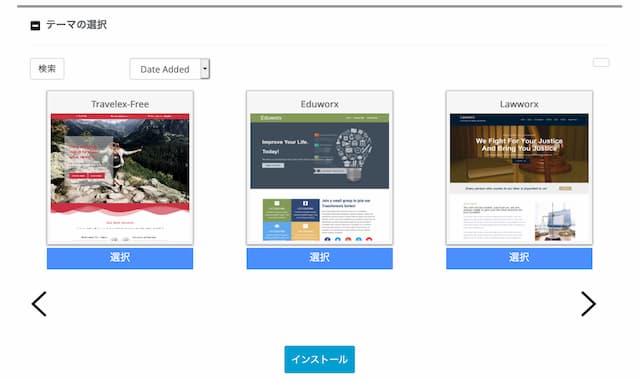Image resolution: width=640 pixels, height=380 pixels.
Task: Click the small blank box above Lawworx
Action: tap(601, 62)
